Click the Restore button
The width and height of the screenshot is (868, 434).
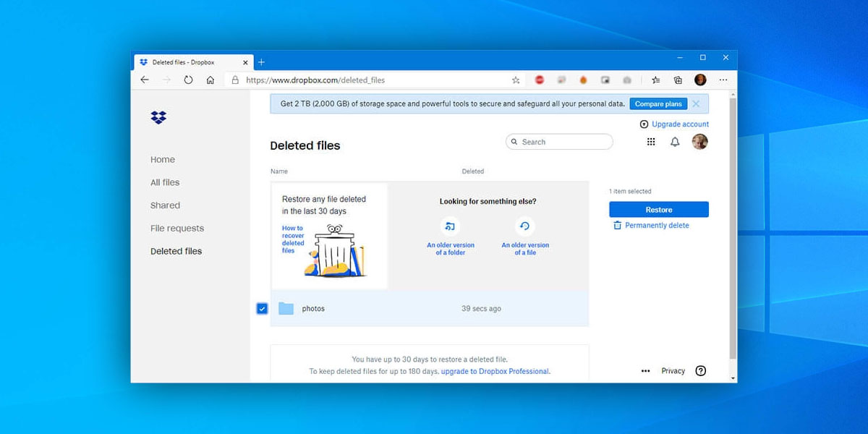point(659,210)
